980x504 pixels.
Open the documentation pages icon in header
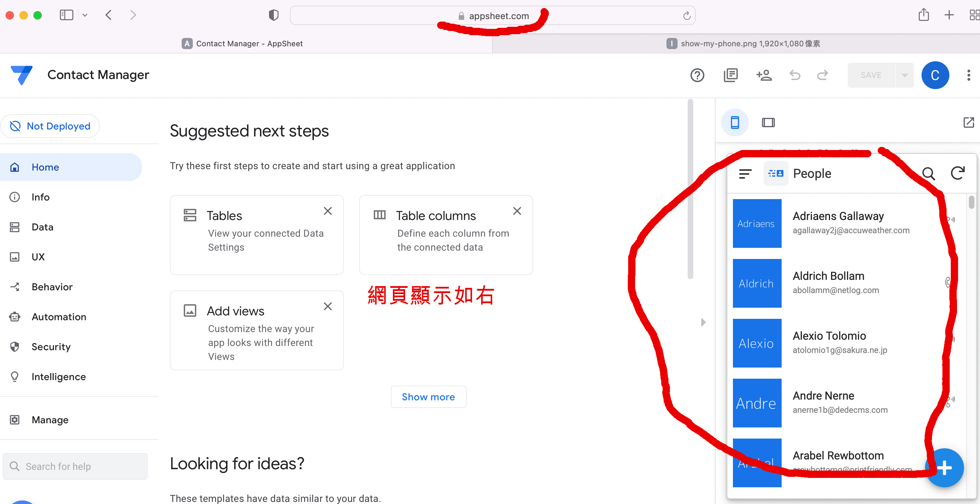[x=730, y=75]
